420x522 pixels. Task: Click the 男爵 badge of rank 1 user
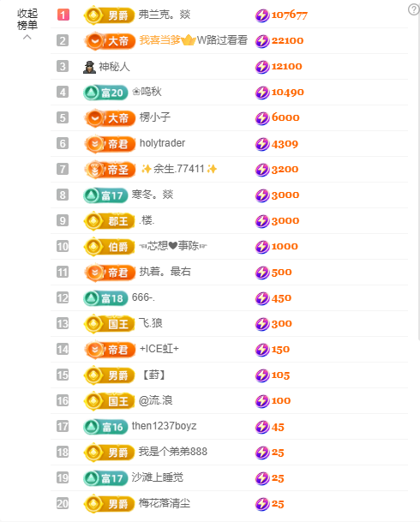(x=109, y=15)
